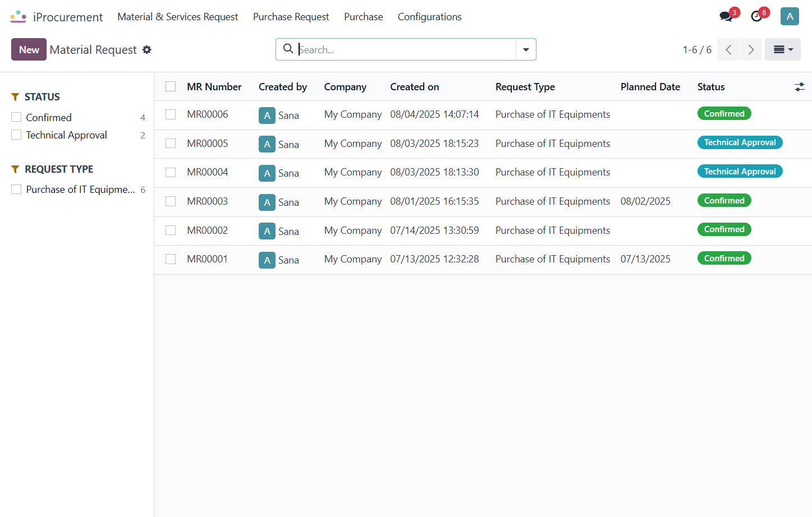812x517 pixels.
Task: Select the MR00004 row checkbox
Action: click(x=171, y=172)
